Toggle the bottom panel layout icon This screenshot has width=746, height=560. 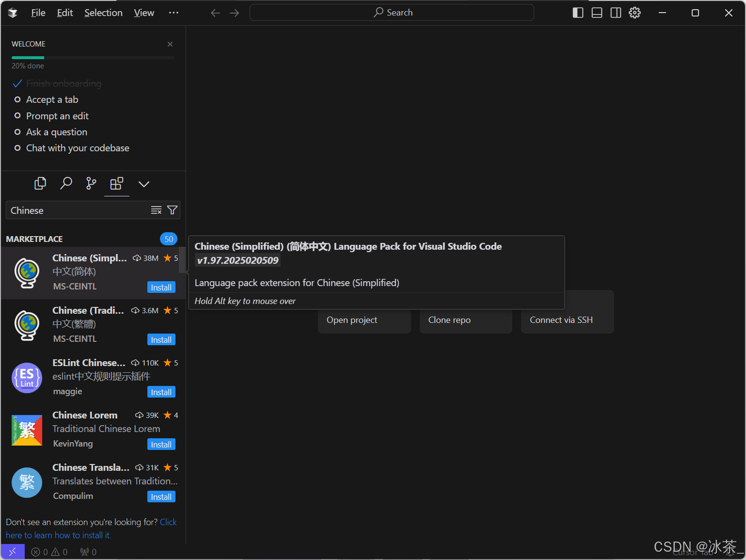597,13
